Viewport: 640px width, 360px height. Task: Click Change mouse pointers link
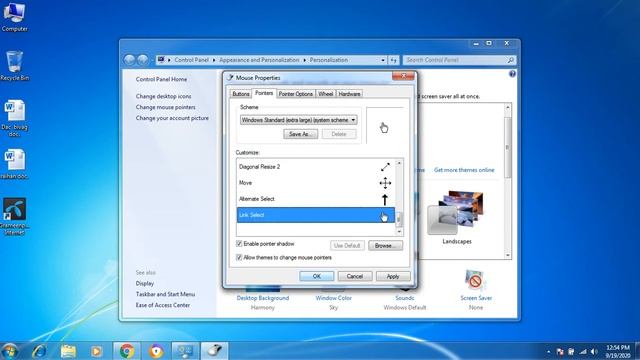tap(165, 107)
